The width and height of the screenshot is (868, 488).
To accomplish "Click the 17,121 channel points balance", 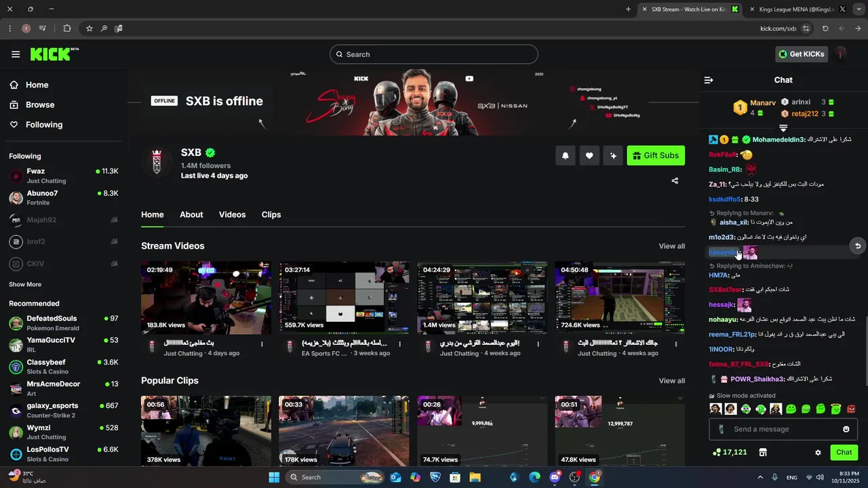I will [x=730, y=452].
